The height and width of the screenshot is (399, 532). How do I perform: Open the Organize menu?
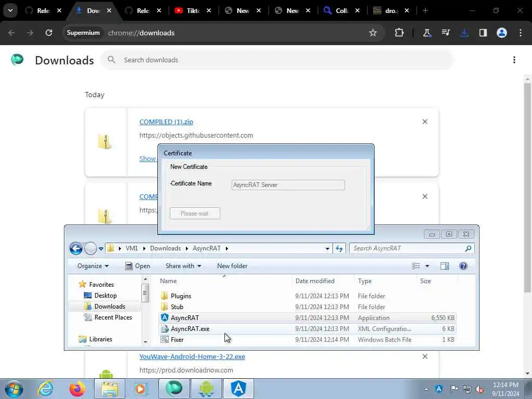pyautogui.click(x=92, y=266)
